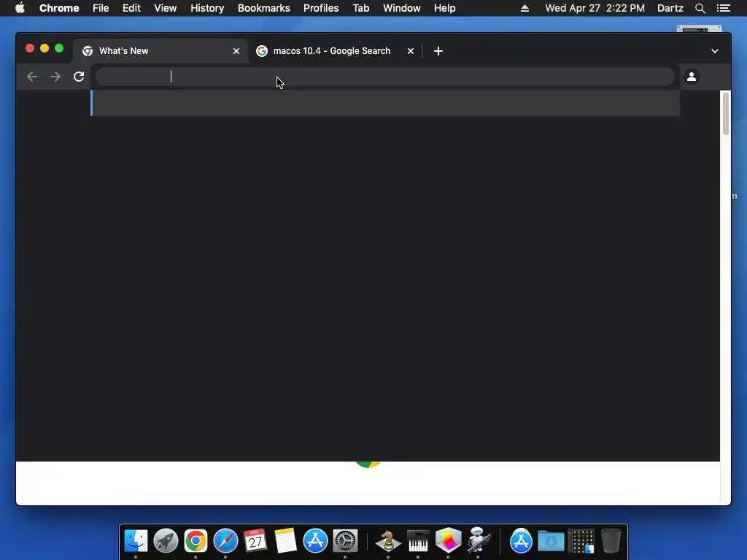Expand the tab search chevron
The image size is (747, 560).
point(715,51)
